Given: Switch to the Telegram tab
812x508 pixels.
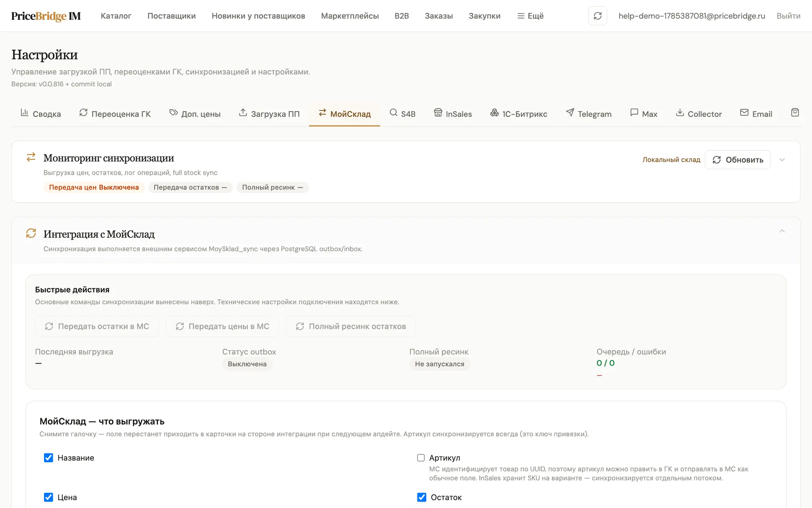Looking at the screenshot, I should (589, 114).
